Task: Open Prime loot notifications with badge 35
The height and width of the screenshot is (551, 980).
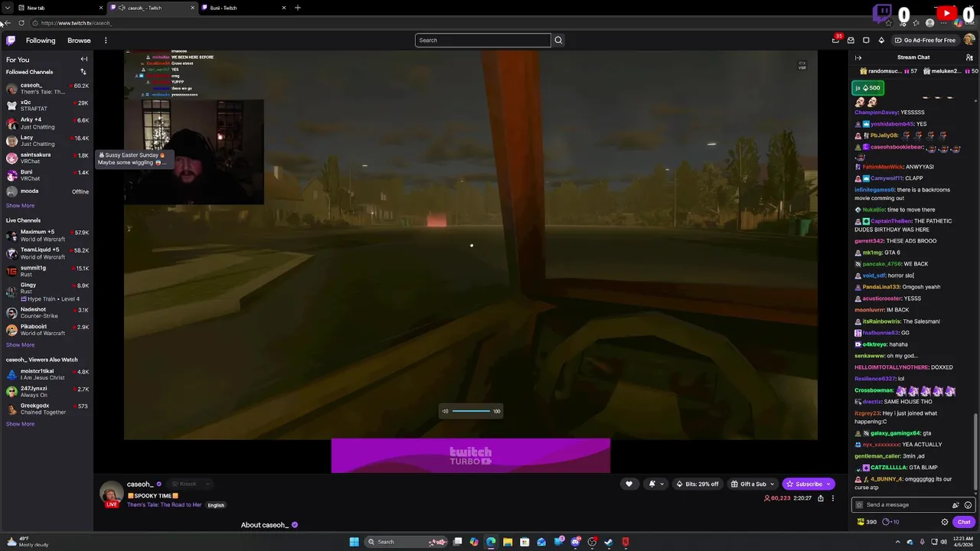Action: [836, 40]
